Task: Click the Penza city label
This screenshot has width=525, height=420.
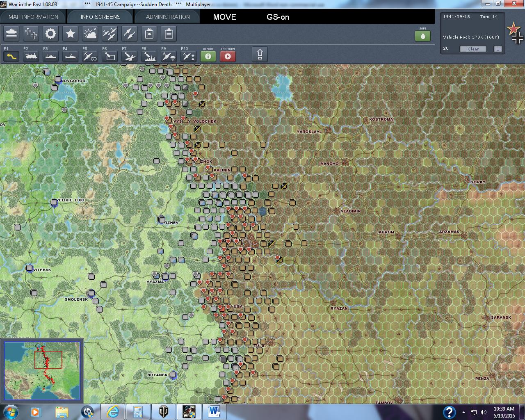Action: [482, 379]
